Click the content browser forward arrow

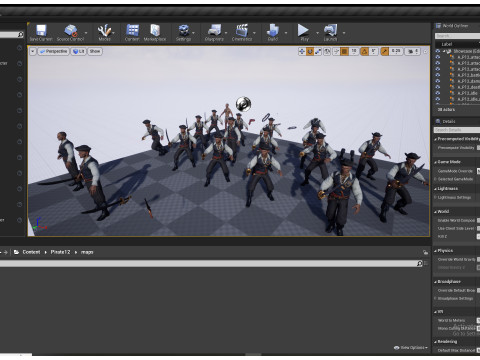[6, 252]
